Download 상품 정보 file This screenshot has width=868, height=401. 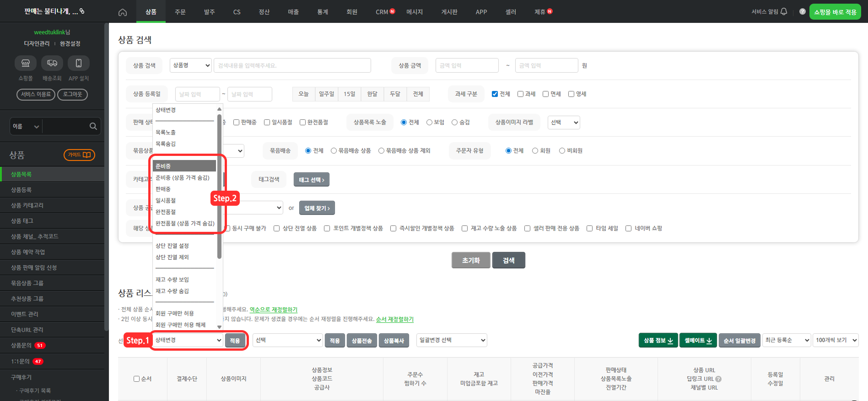658,340
